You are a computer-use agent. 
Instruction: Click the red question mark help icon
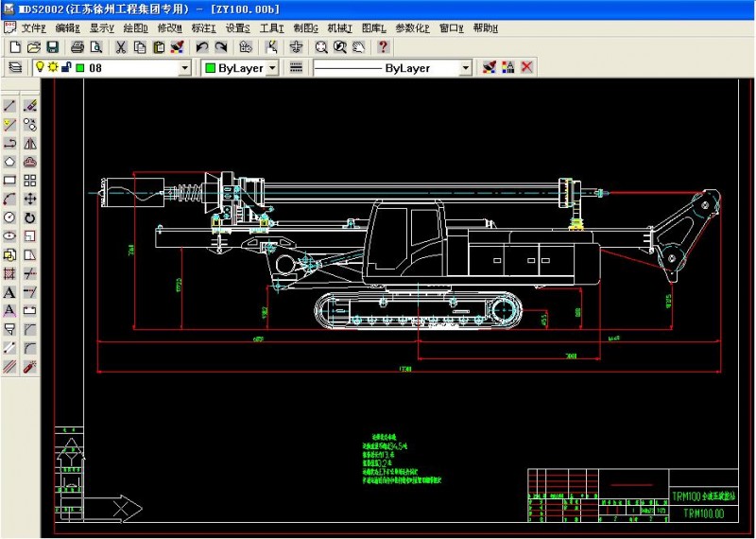[382, 46]
